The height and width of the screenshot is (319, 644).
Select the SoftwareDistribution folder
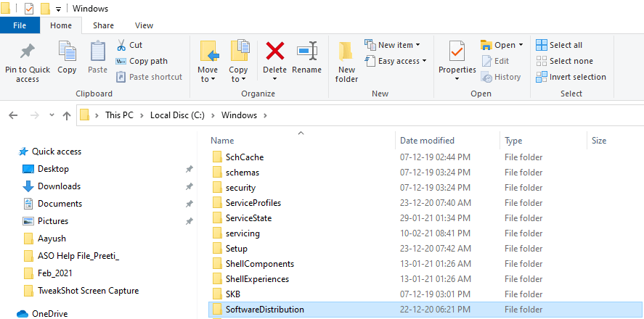tap(426, 310)
